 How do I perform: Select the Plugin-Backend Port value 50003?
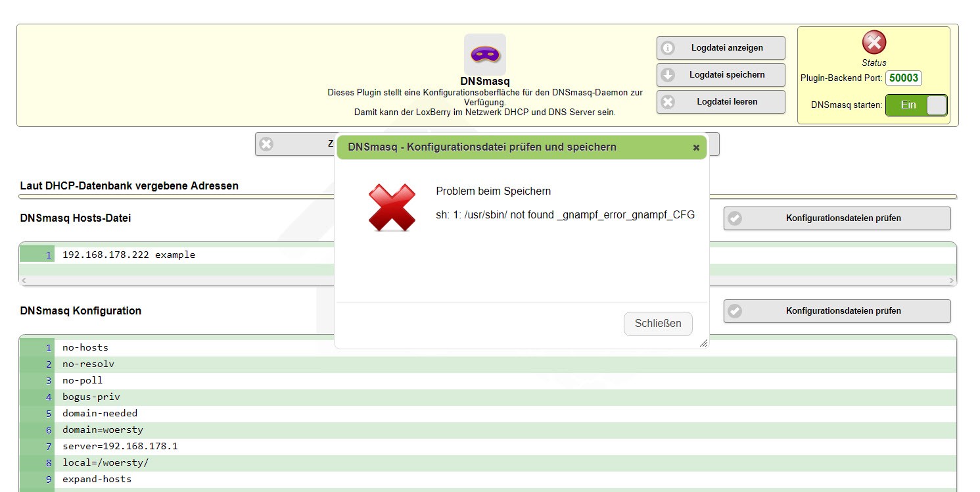[904, 78]
